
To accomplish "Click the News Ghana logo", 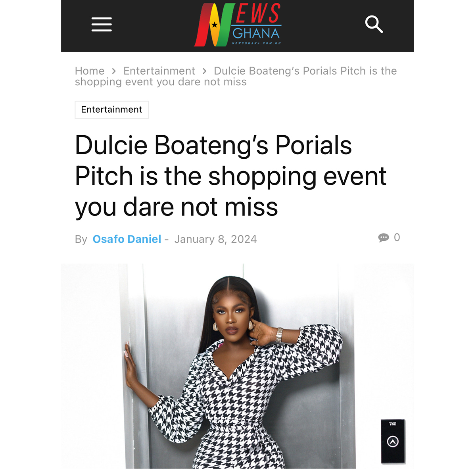I will coord(238,25).
